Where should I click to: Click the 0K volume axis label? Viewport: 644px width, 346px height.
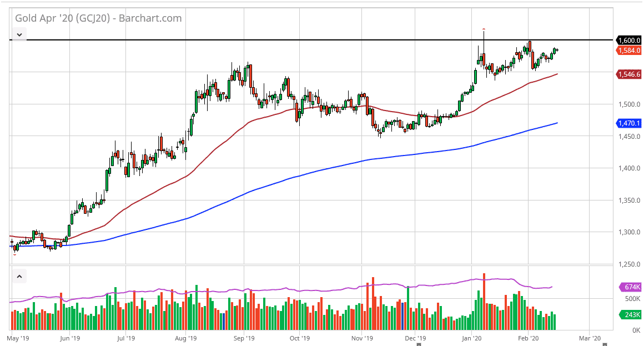coord(636,330)
